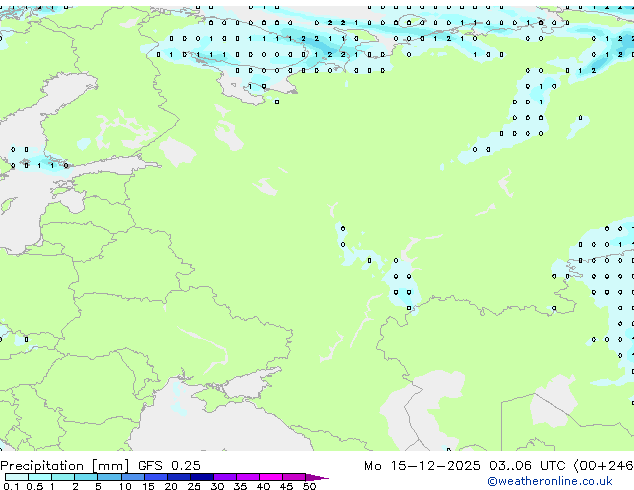Click the 45–50 mm legend swatch
Viewport: 634px width, 490px height.
(294, 477)
